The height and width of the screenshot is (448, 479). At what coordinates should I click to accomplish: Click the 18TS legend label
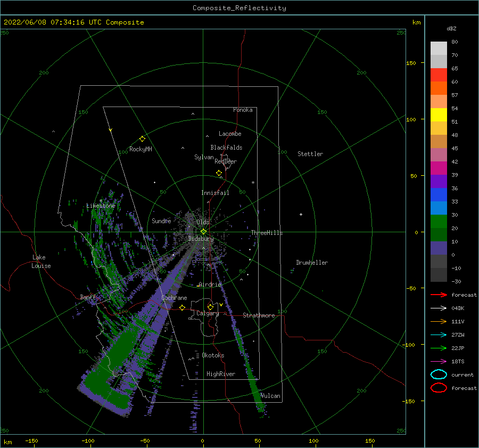(458, 362)
